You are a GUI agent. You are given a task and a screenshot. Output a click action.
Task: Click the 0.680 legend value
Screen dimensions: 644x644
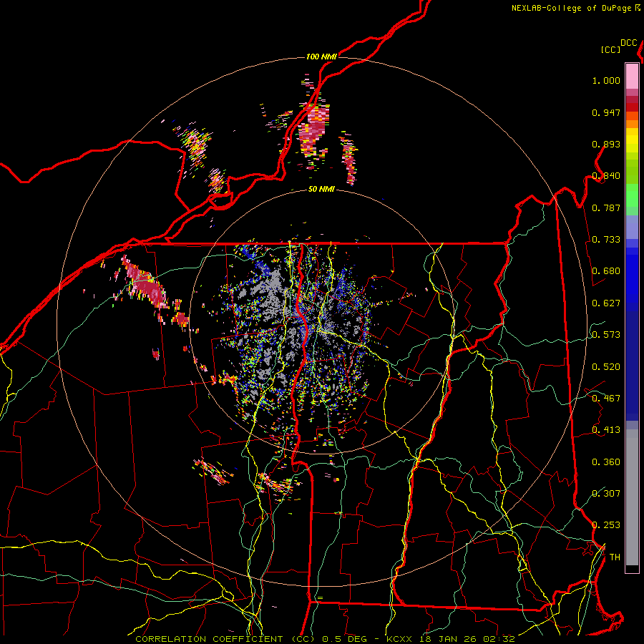606,271
